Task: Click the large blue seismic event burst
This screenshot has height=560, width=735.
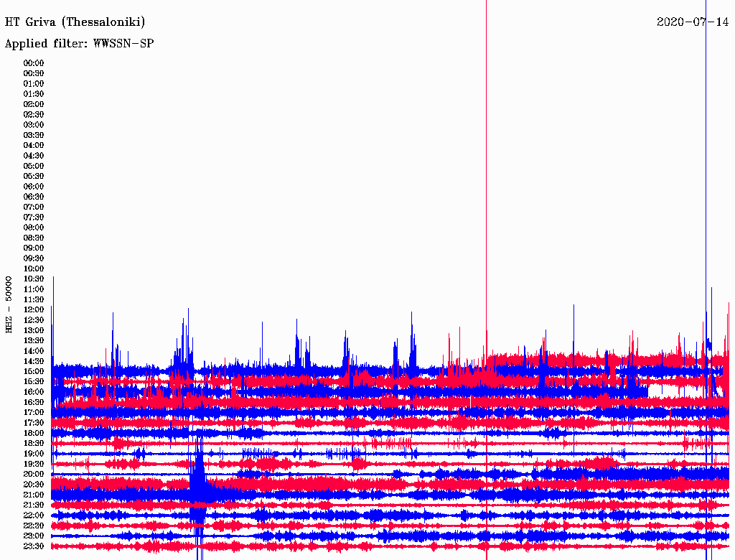Action: (199, 488)
